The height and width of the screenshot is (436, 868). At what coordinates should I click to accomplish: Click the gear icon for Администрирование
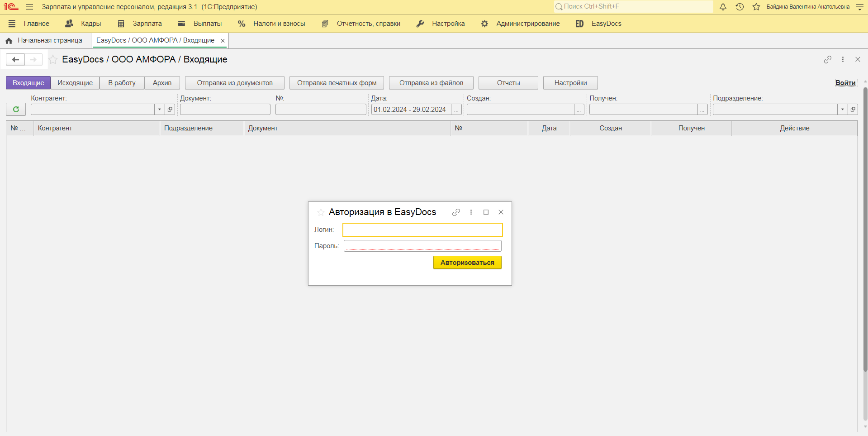(484, 24)
